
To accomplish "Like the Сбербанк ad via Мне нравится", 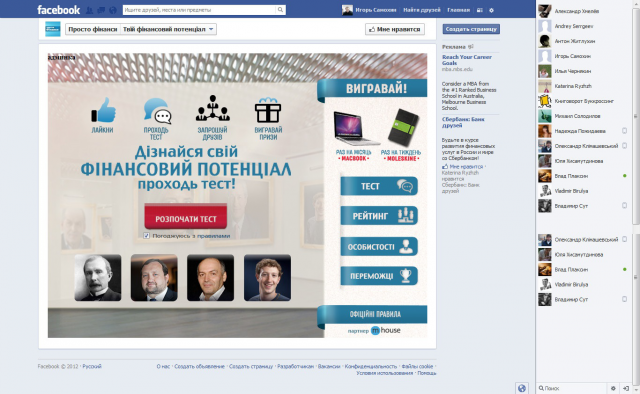I will pos(462,167).
